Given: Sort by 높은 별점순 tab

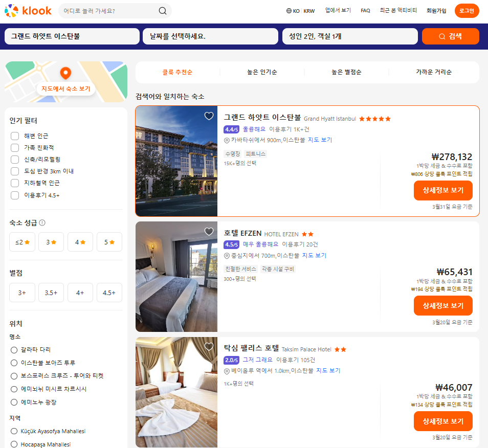Looking at the screenshot, I should tap(346, 72).
